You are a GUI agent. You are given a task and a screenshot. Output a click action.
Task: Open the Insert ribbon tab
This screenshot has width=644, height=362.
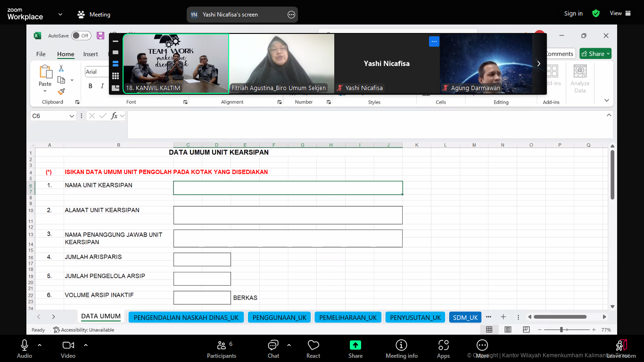[x=91, y=54]
